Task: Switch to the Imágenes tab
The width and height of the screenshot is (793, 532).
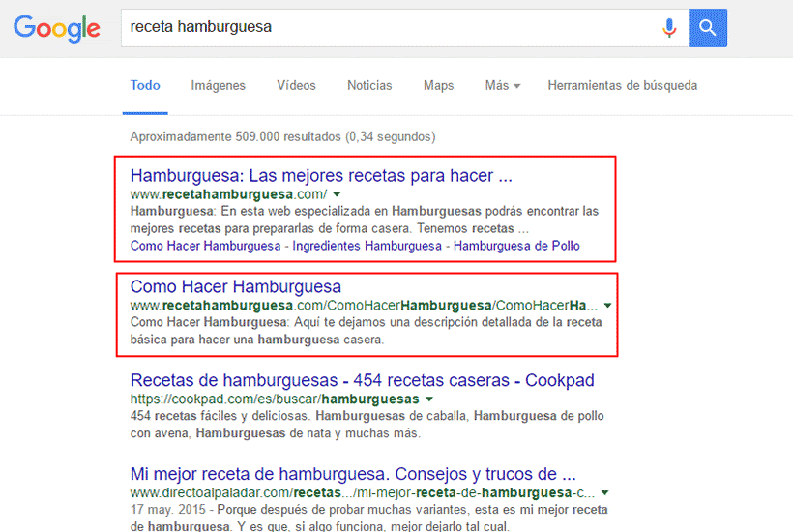Action: point(218,85)
